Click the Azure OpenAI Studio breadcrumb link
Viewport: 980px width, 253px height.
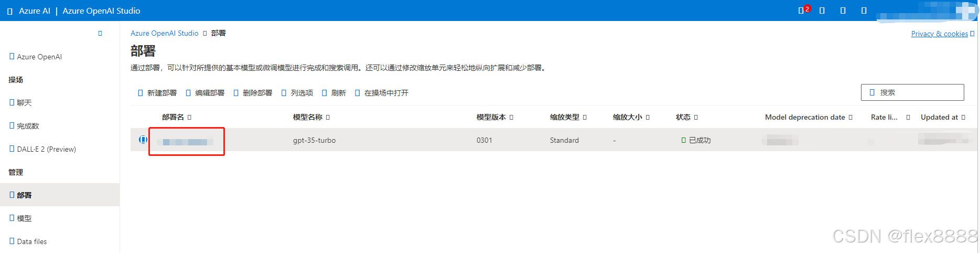point(164,33)
